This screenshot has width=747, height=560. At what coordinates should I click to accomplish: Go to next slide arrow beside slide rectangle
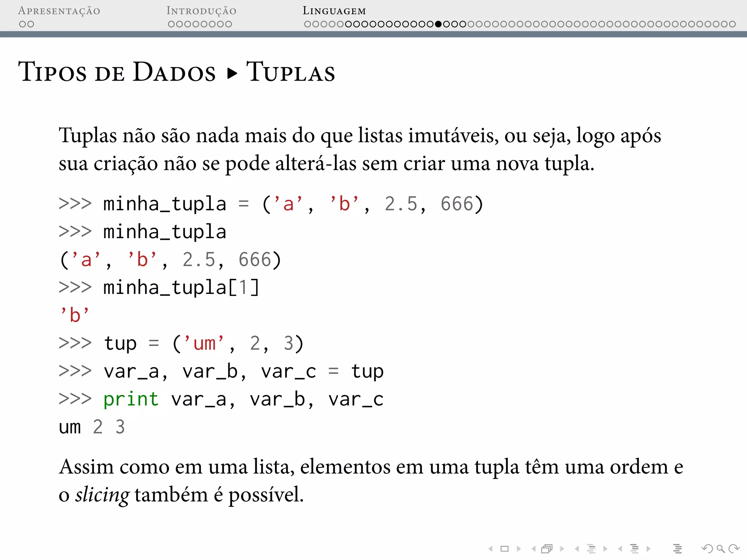[x=519, y=549]
